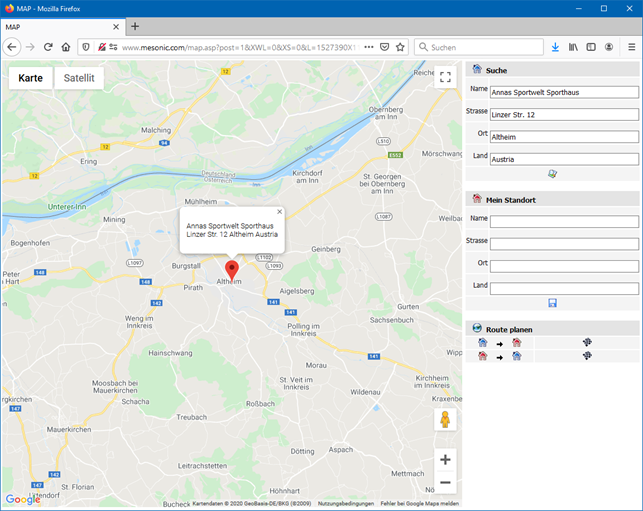Toggle fullscreen map view
643x511 pixels.
pyautogui.click(x=444, y=79)
